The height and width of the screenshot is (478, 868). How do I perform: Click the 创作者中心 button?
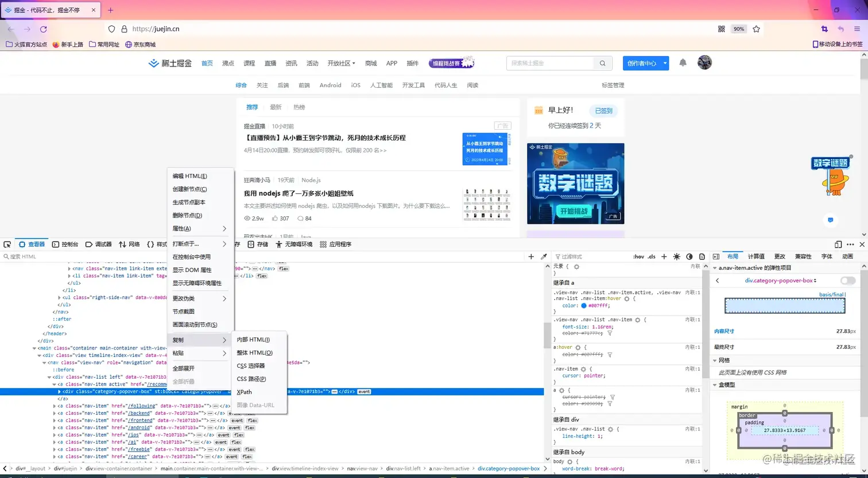pos(642,63)
